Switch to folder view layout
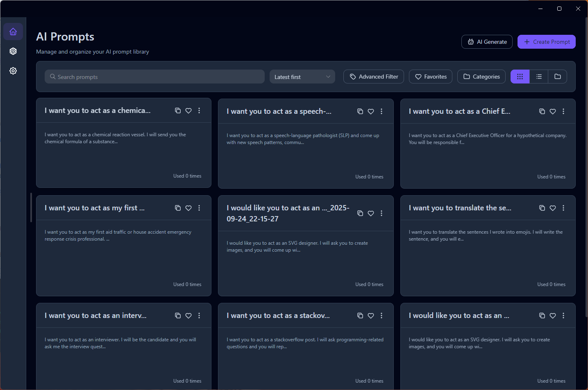 point(558,77)
